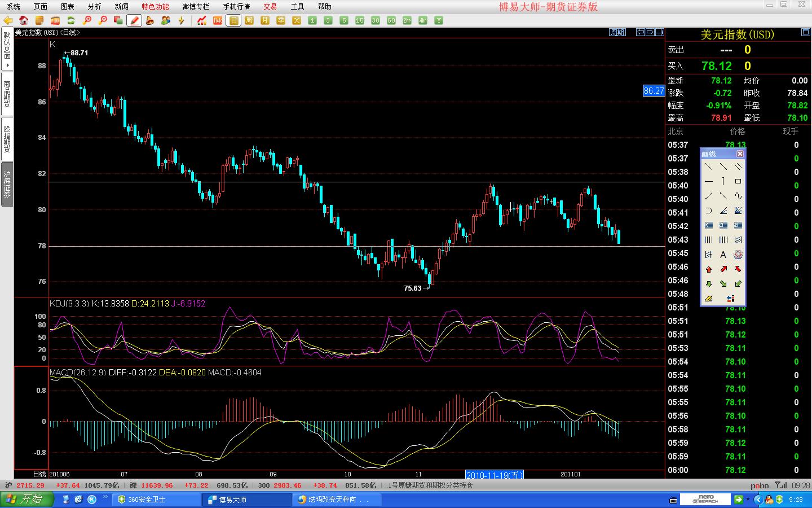Select the text A tool in the drawing palette
This screenshot has height=508, width=812.
(723, 255)
